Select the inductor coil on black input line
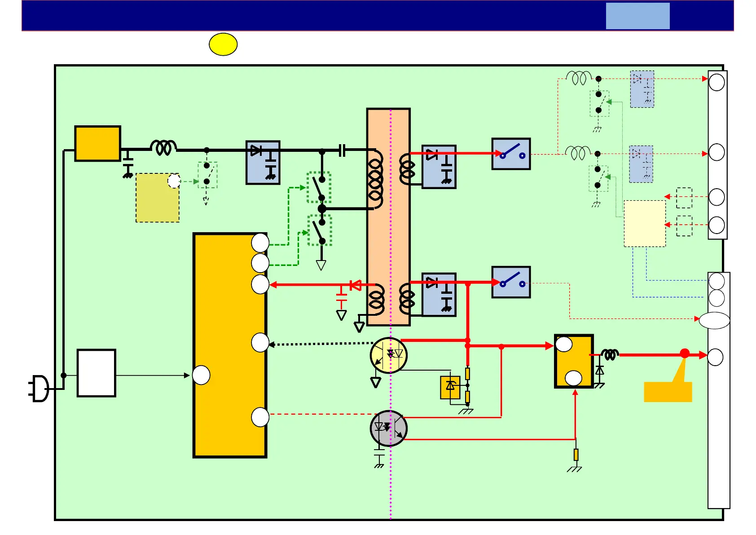Image resolution: width=756 pixels, height=535 pixels. pyautogui.click(x=163, y=148)
